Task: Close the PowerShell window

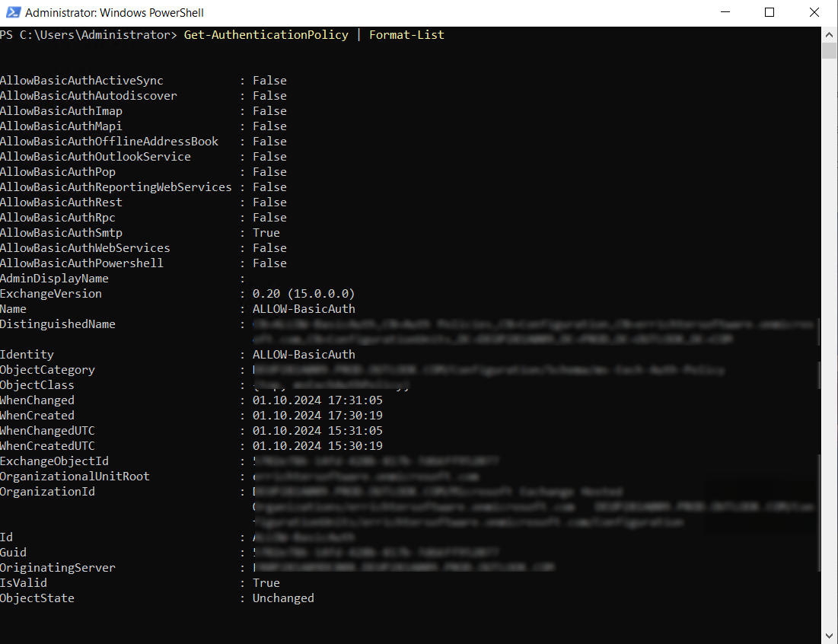Action: [x=814, y=12]
